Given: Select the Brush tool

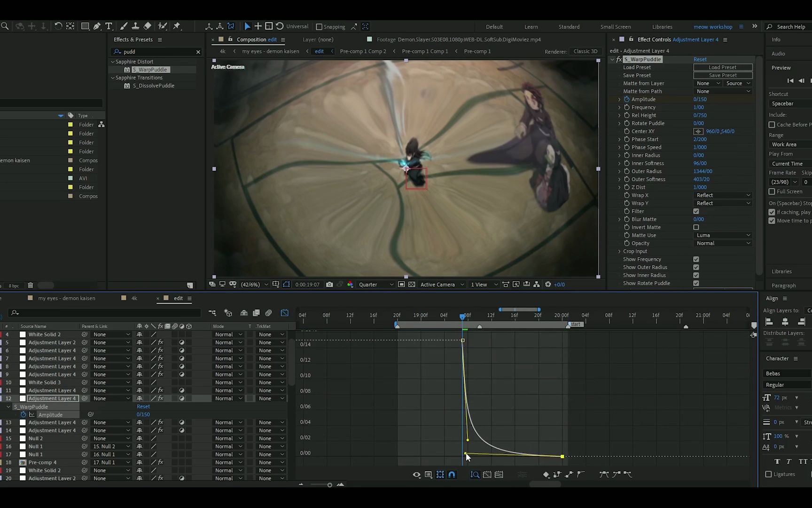Looking at the screenshot, I should (124, 26).
